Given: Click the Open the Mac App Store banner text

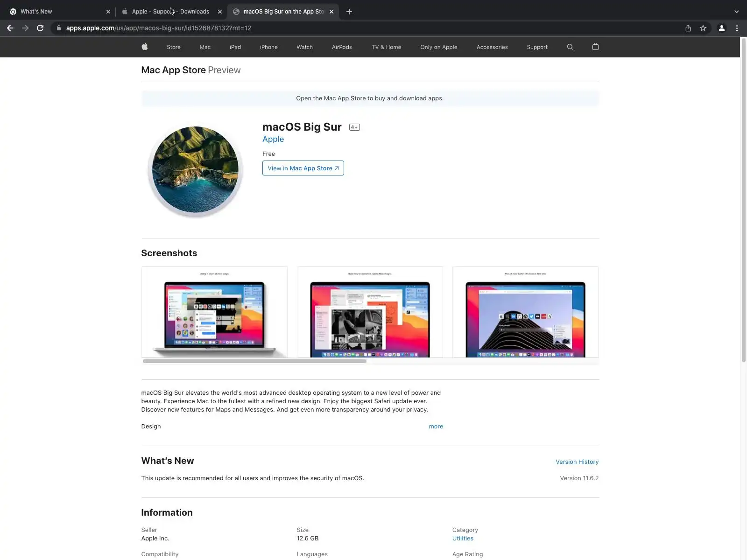Looking at the screenshot, I should [370, 98].
